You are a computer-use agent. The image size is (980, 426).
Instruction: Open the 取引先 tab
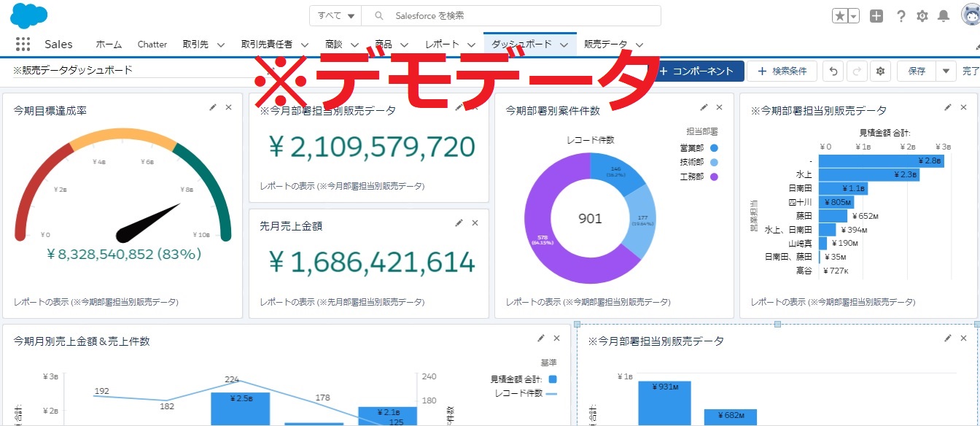click(x=195, y=44)
